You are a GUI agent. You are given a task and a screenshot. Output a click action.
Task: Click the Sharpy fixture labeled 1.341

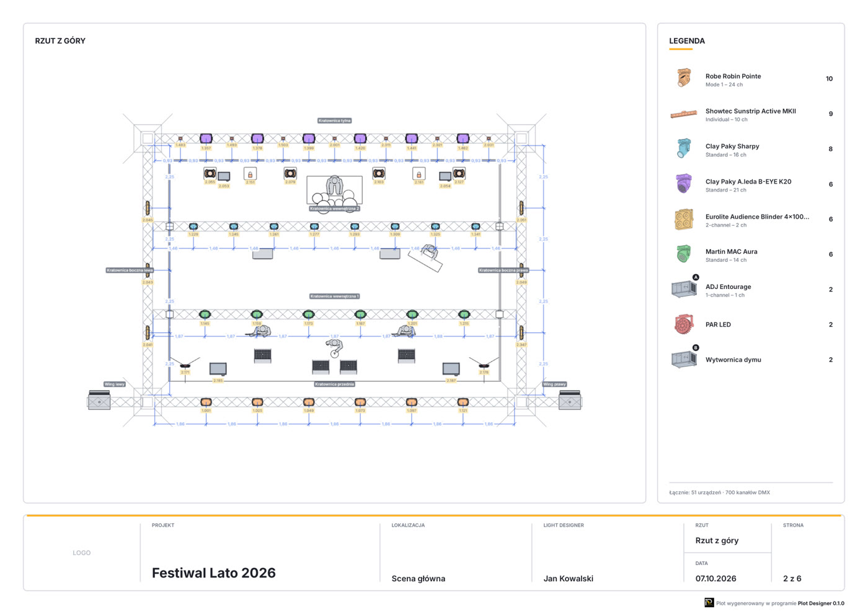476,227
